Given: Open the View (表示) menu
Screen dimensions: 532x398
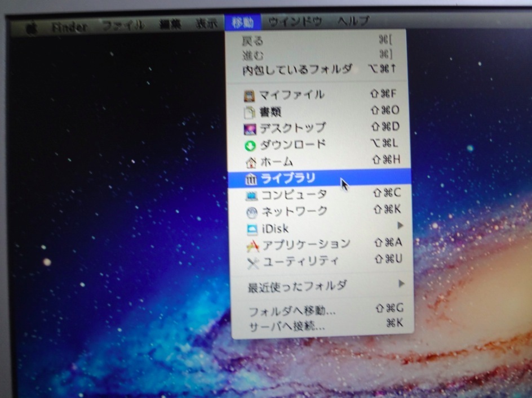Looking at the screenshot, I should point(206,24).
